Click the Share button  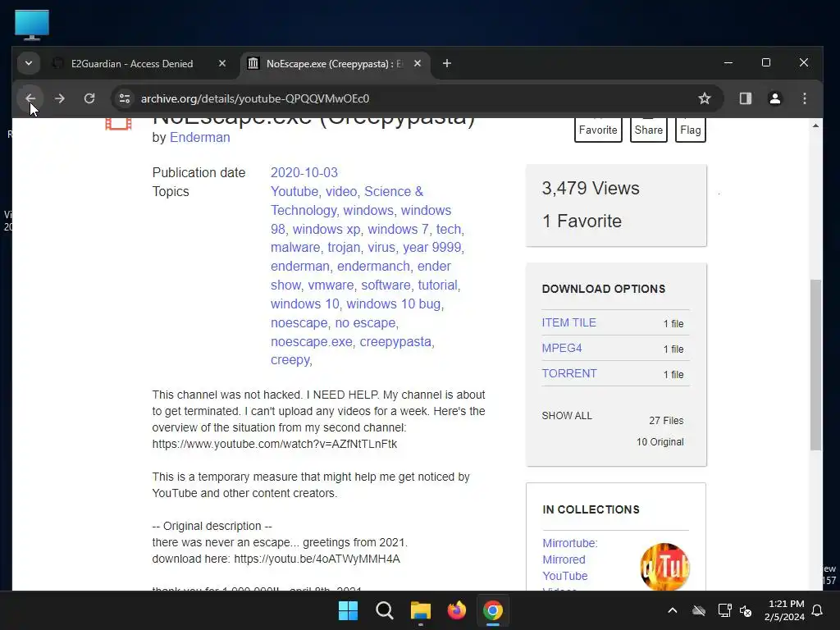click(x=648, y=130)
